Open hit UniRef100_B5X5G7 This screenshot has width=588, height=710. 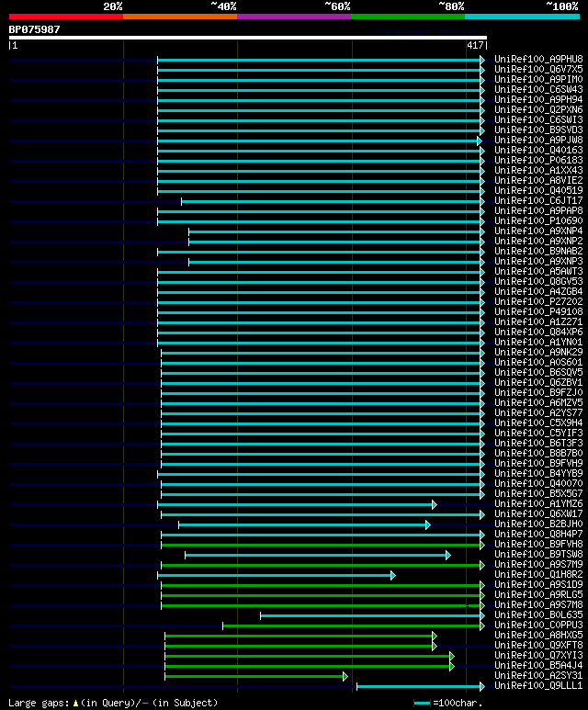click(x=538, y=493)
